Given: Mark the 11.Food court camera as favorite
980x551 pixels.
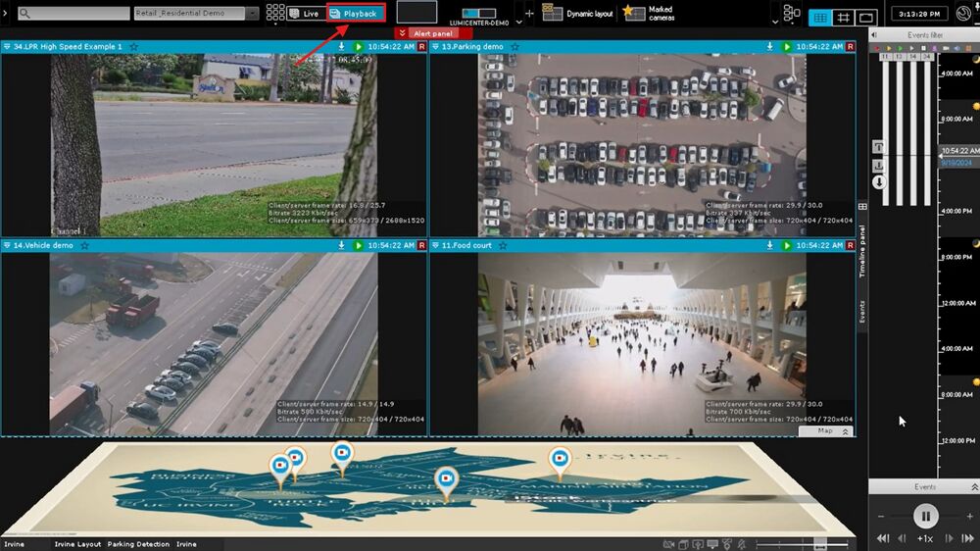Looking at the screenshot, I should (x=502, y=245).
